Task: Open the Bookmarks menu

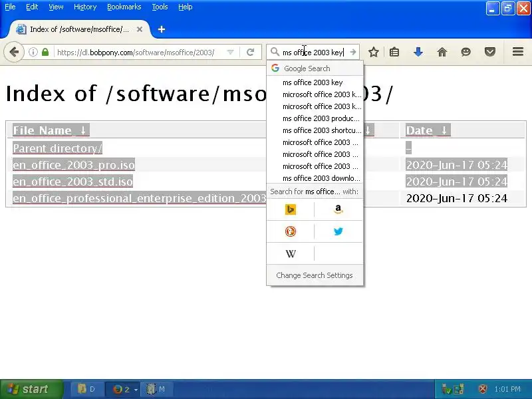Action: point(124,7)
